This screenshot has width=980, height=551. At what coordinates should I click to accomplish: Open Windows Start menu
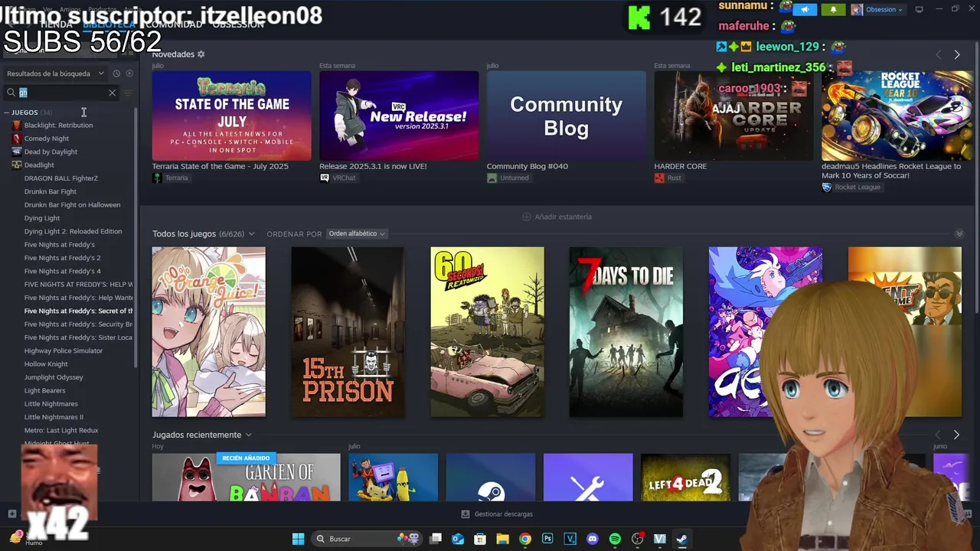[298, 539]
